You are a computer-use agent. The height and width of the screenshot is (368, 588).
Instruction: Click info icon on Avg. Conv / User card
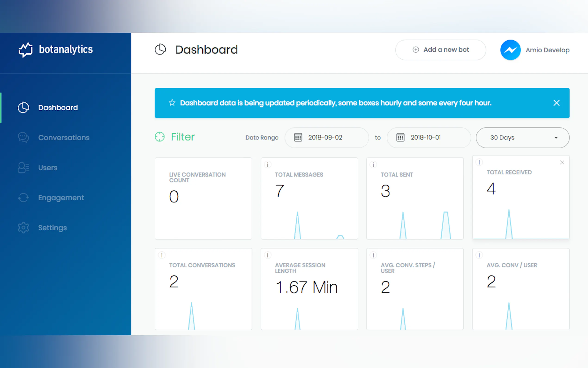click(x=479, y=255)
